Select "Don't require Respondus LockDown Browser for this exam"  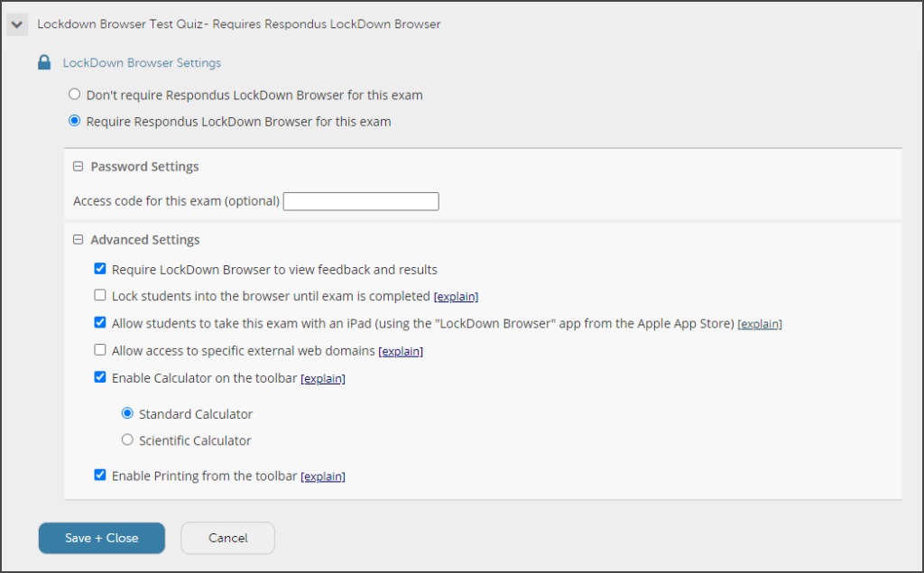[x=74, y=93]
